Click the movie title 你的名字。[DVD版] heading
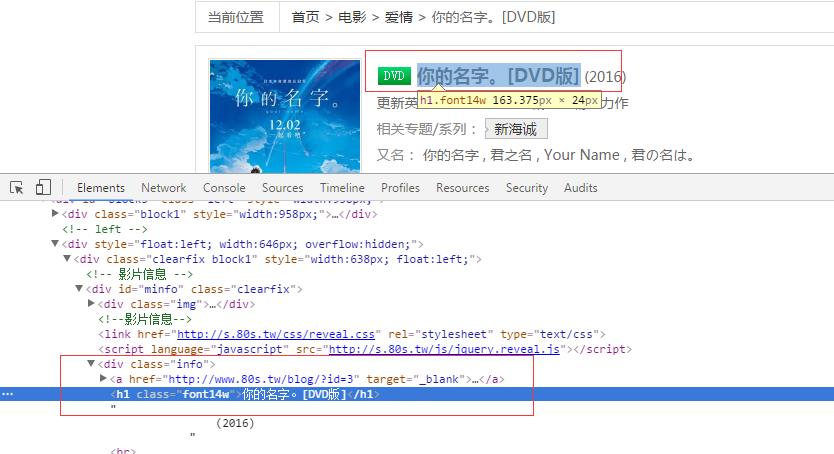834x454 pixels. 498,76
